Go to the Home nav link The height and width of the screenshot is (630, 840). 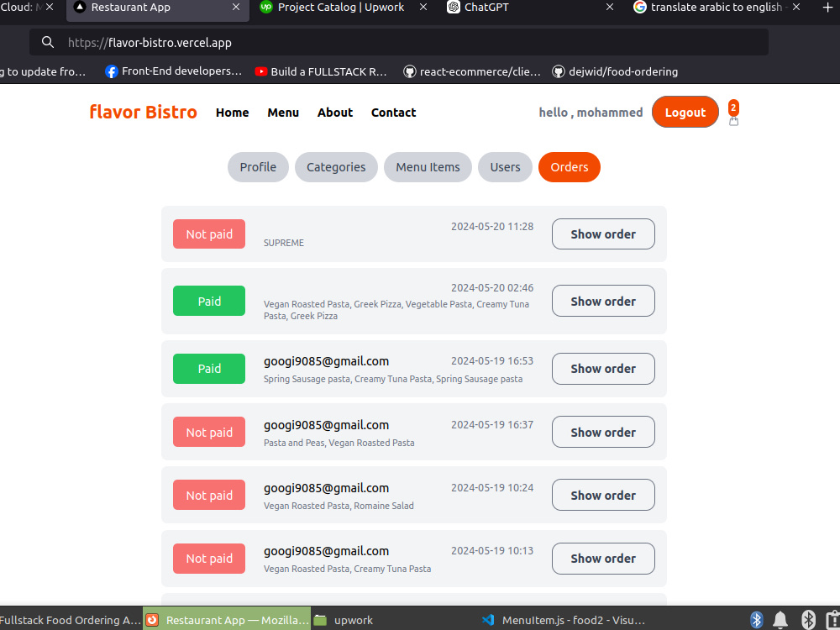tap(233, 113)
